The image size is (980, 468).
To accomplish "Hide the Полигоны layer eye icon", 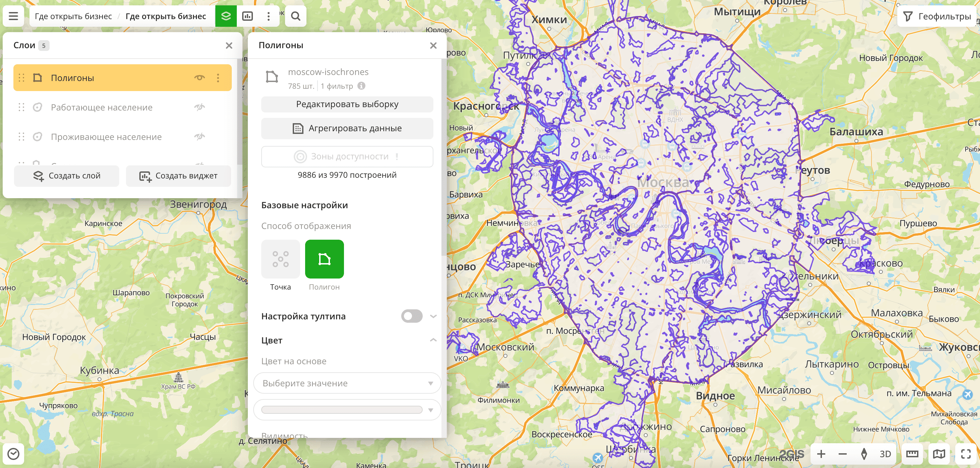I will 199,78.
